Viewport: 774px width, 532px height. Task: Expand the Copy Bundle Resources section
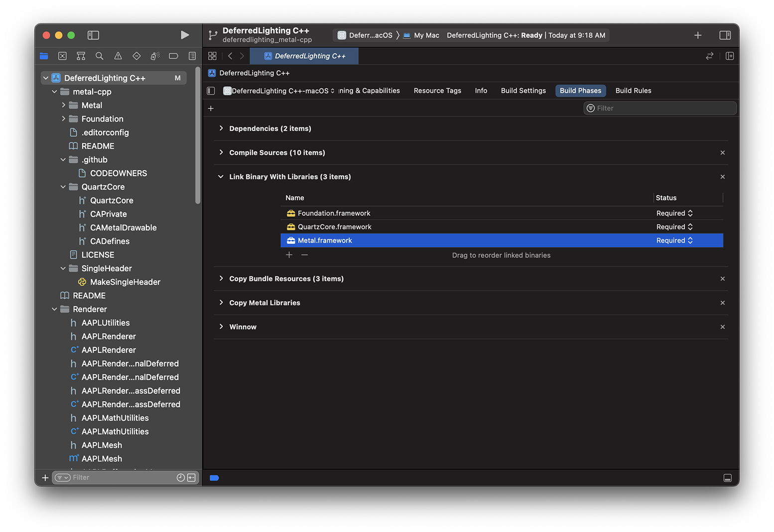[221, 279]
